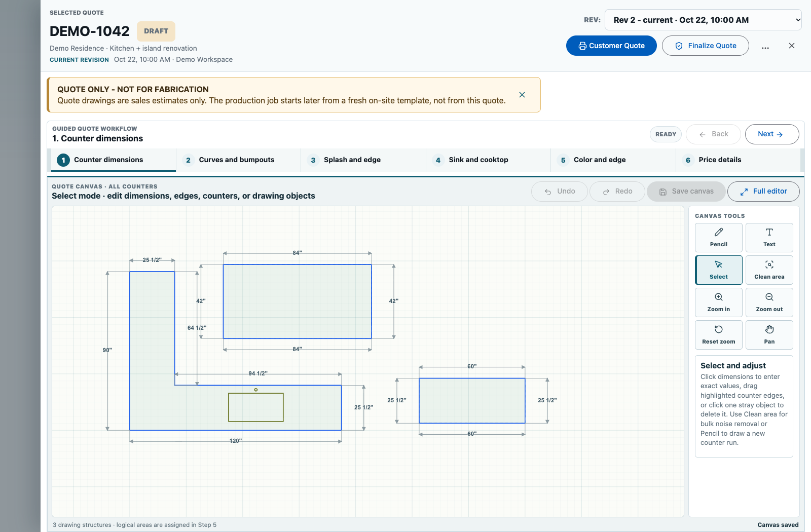
Task: Click the READY status badge
Action: pos(666,134)
